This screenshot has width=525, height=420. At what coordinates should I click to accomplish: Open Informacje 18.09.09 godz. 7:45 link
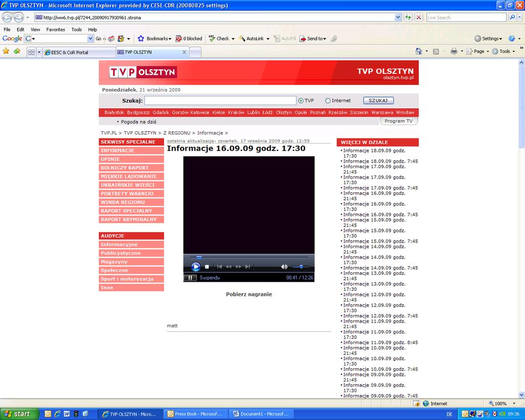380,161
